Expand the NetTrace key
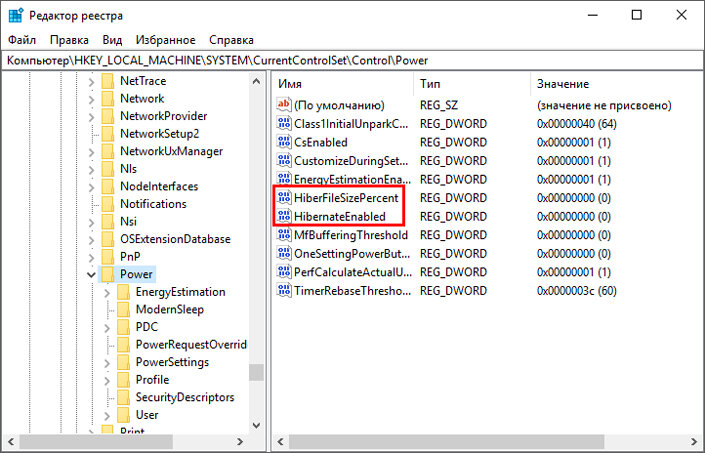The width and height of the screenshot is (705, 453). pyautogui.click(x=91, y=82)
